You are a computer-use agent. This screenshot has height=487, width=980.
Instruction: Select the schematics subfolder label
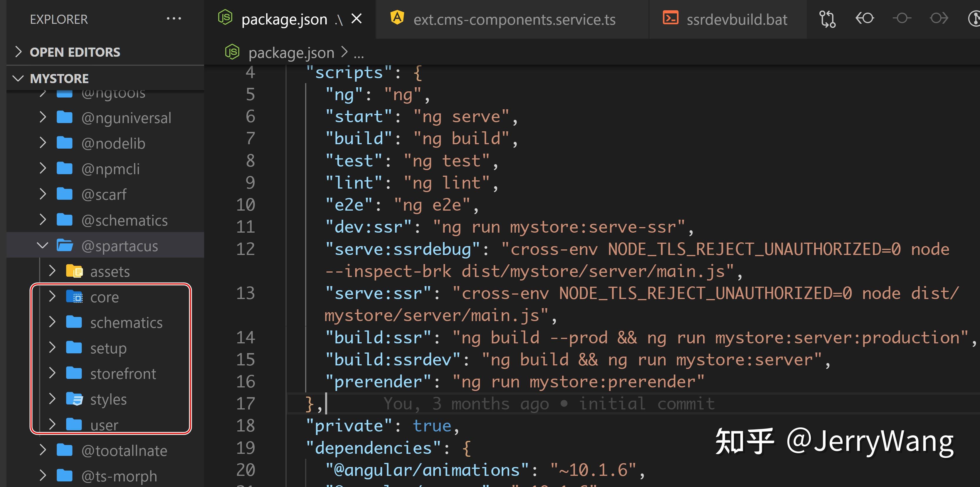tap(126, 323)
